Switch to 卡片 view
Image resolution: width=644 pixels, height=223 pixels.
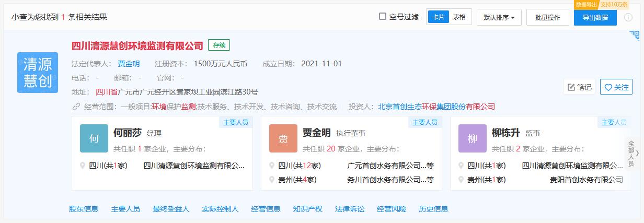(x=438, y=17)
